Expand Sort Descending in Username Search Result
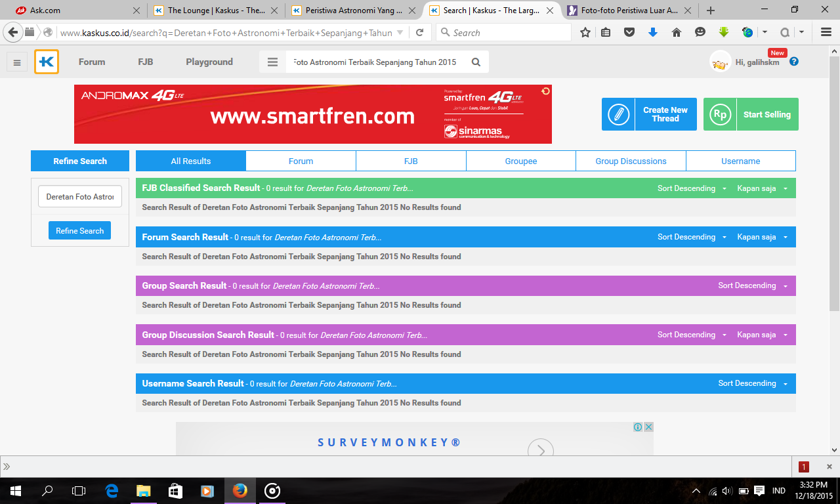The image size is (840, 504). click(753, 383)
